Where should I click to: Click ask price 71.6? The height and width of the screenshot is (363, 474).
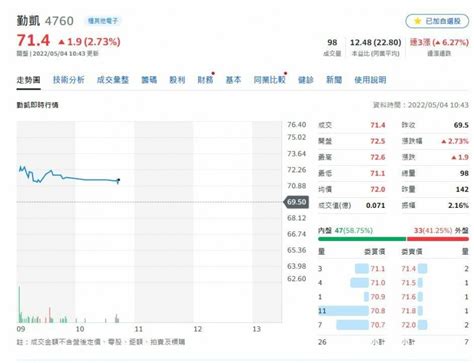pos(409,297)
